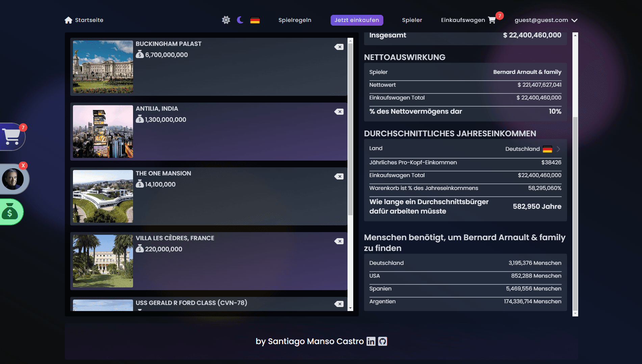Remove Antilia, India from the cart

click(x=339, y=112)
